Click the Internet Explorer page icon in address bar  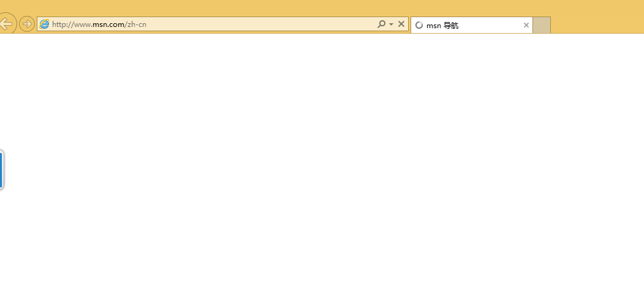point(44,24)
